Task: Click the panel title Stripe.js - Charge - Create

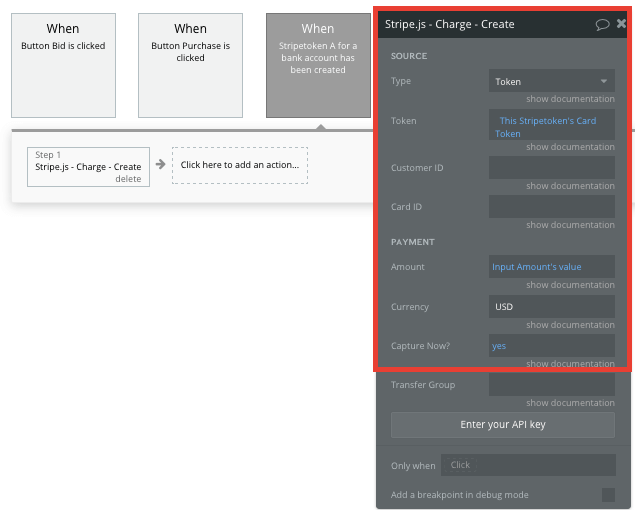Action: pyautogui.click(x=450, y=24)
